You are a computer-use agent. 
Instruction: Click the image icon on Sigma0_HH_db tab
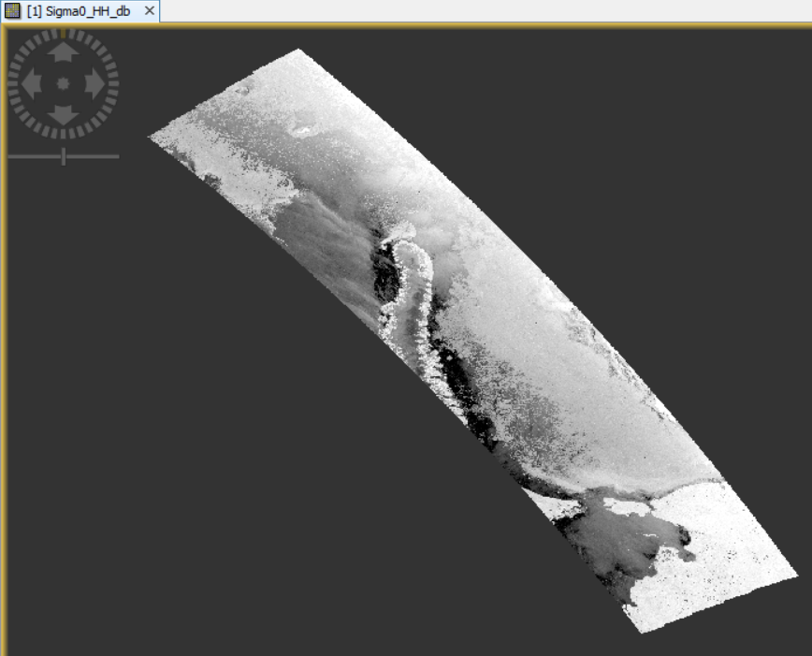13,10
